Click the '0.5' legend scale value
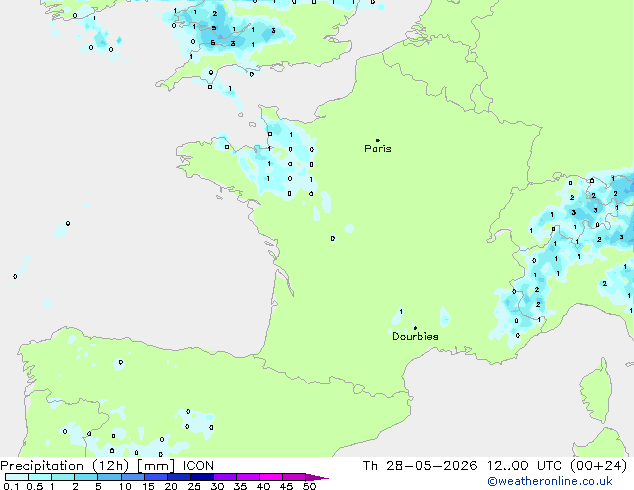Image resolution: width=634 pixels, height=490 pixels. 34,486
